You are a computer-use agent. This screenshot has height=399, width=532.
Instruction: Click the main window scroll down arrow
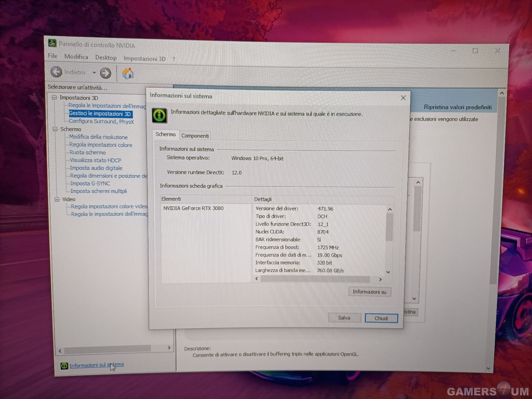click(x=488, y=368)
